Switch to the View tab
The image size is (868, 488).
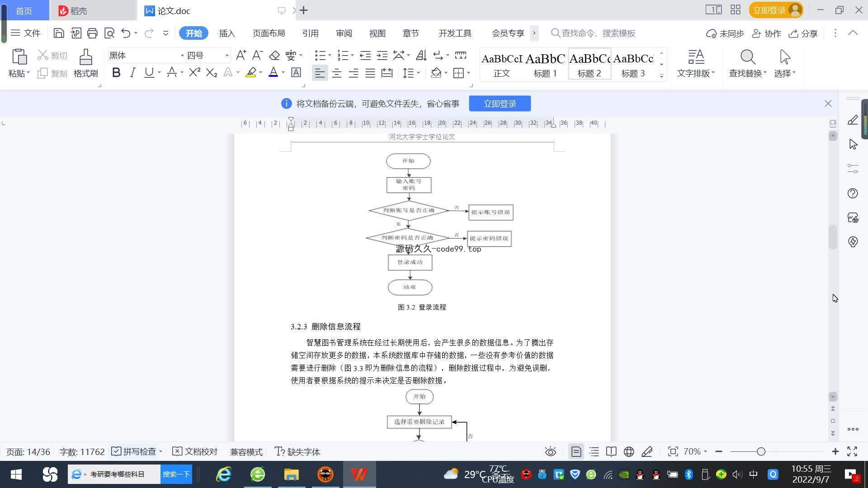[377, 33]
